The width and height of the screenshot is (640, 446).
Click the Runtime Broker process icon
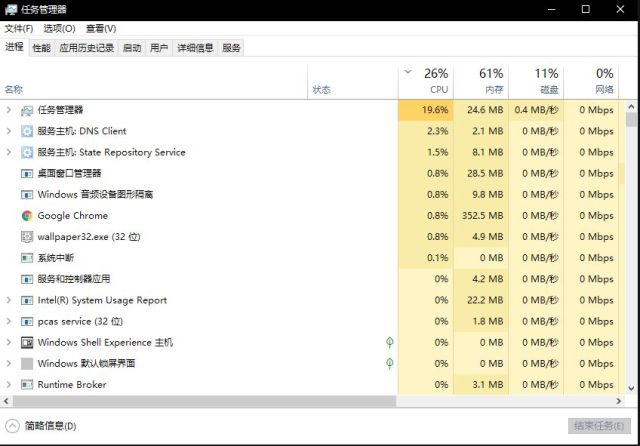(x=27, y=384)
